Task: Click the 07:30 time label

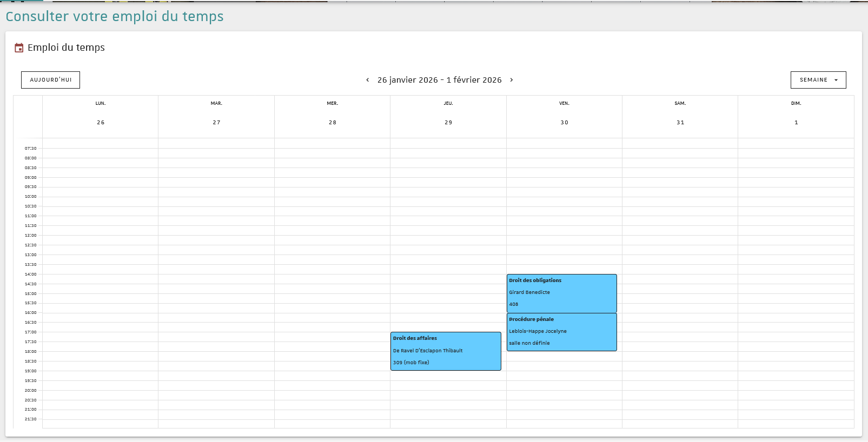Action: [x=30, y=148]
